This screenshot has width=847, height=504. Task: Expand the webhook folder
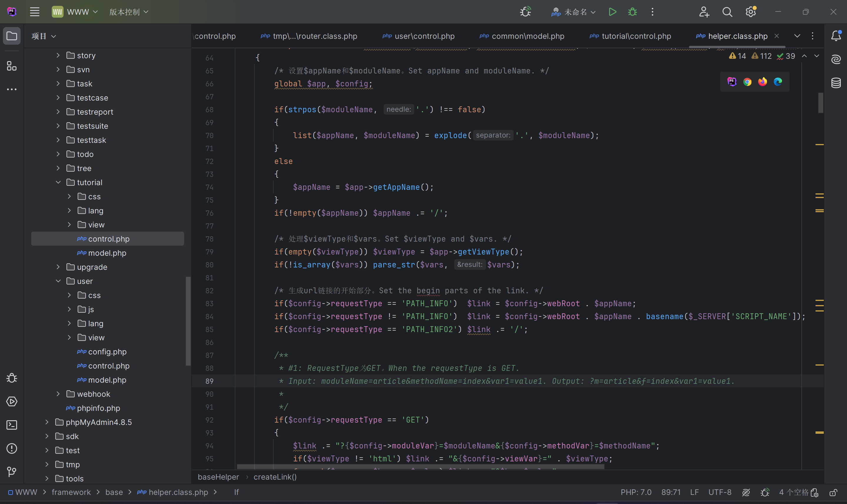58,394
